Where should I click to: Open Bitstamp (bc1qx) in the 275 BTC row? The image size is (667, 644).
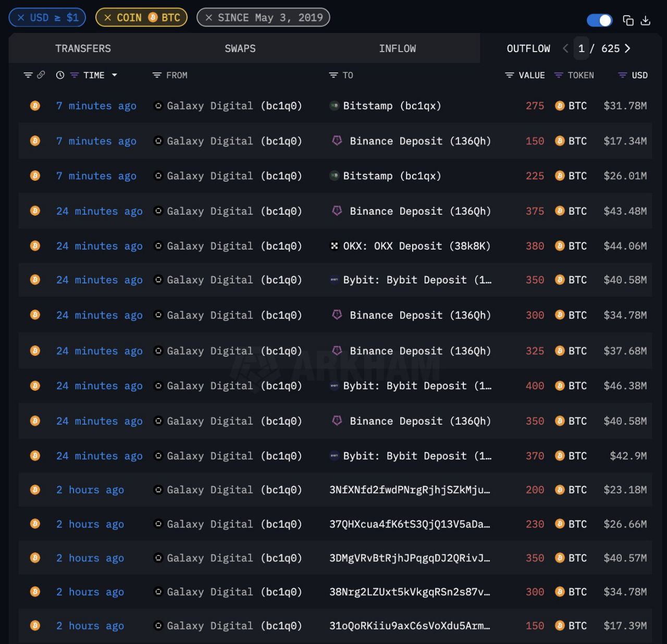pyautogui.click(x=392, y=106)
